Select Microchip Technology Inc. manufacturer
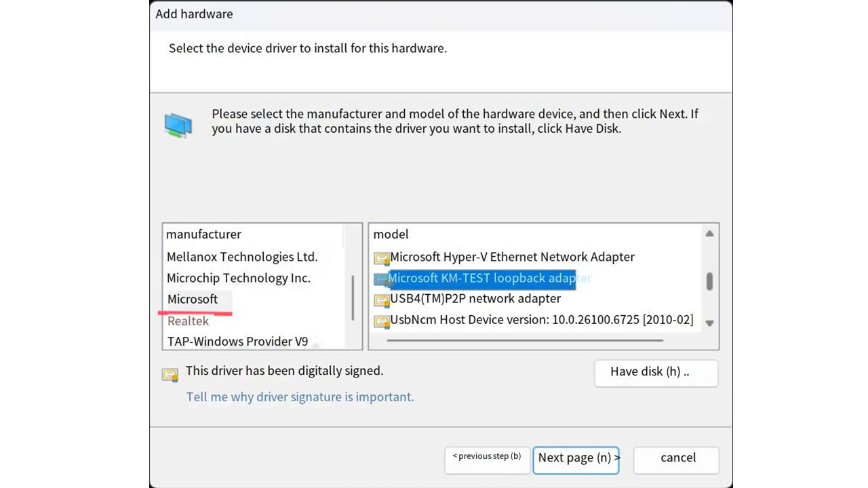Screen dimensions: 868x488 pos(238,278)
